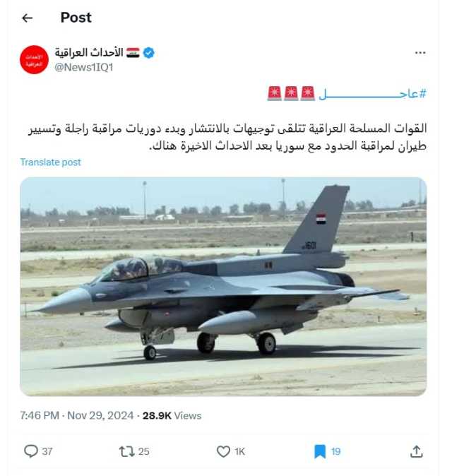Open the F-16 jet photo
Screen dimensions: 452x476
pyautogui.click(x=223, y=286)
